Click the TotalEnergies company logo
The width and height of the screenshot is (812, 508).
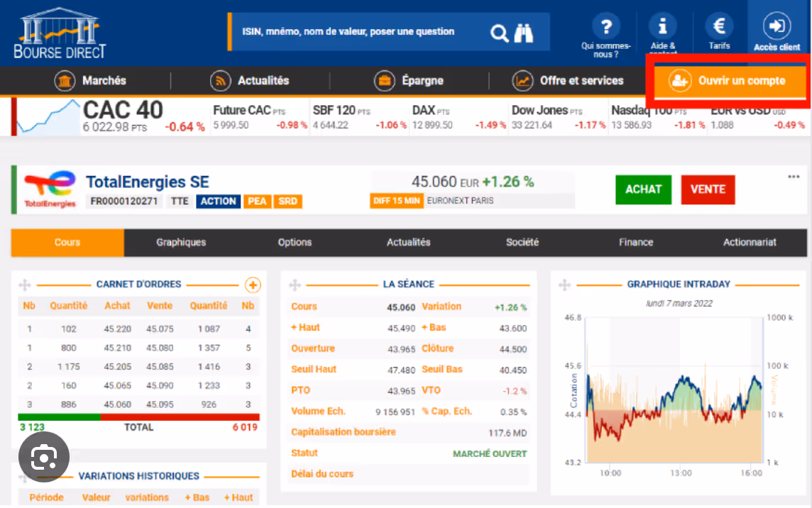click(x=50, y=189)
